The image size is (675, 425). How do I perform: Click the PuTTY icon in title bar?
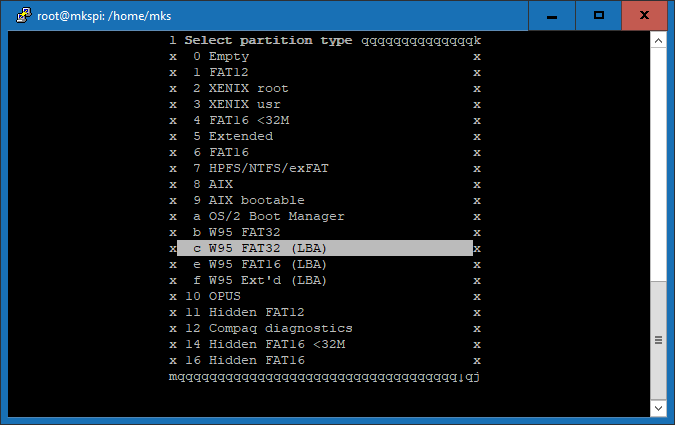point(18,15)
